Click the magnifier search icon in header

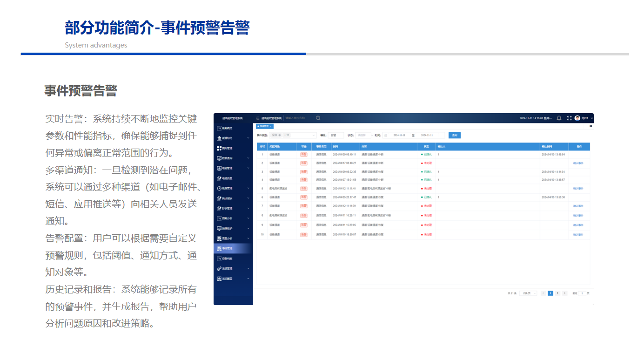point(318,118)
